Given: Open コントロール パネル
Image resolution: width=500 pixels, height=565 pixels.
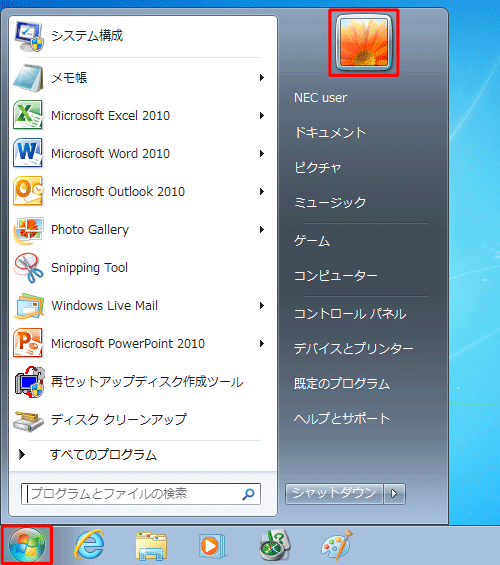Looking at the screenshot, I should [350, 314].
